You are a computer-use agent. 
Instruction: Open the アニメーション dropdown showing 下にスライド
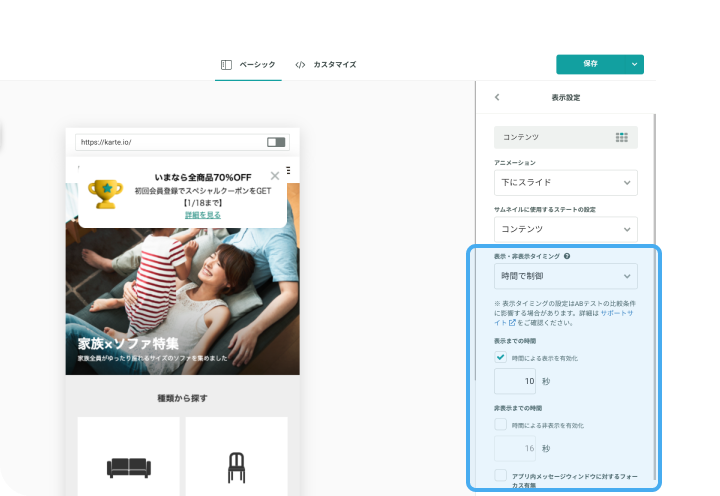[x=566, y=183]
